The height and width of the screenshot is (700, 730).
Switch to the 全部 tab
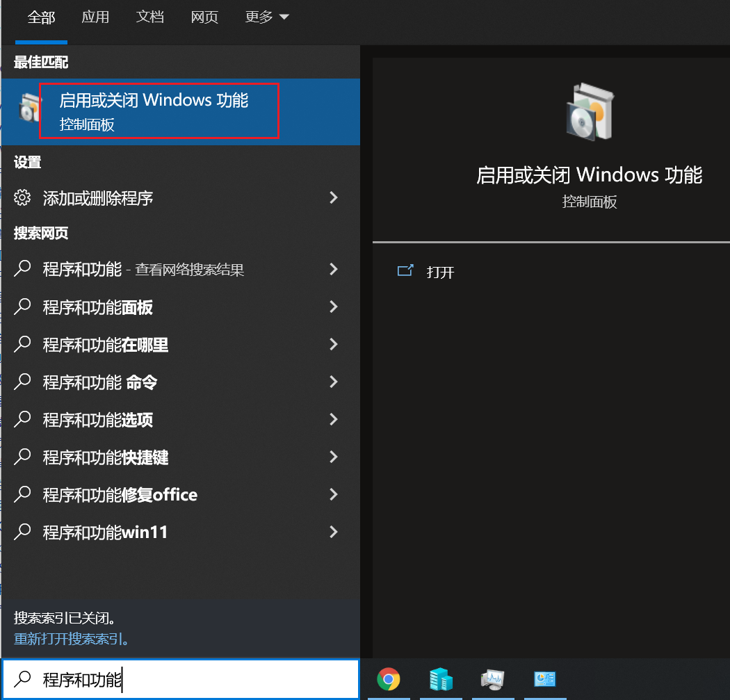point(42,17)
